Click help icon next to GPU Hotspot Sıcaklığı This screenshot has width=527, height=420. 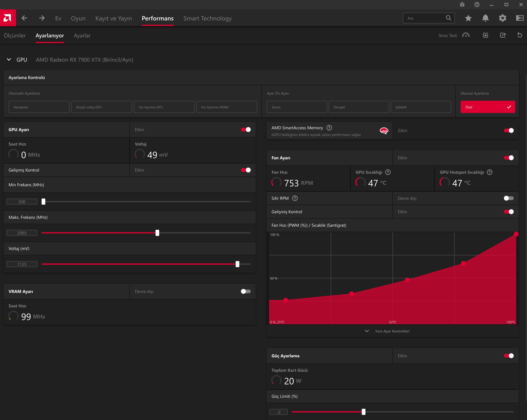(x=490, y=172)
